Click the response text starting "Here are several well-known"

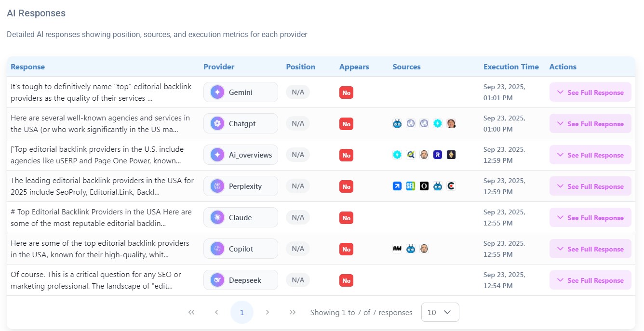pos(100,123)
